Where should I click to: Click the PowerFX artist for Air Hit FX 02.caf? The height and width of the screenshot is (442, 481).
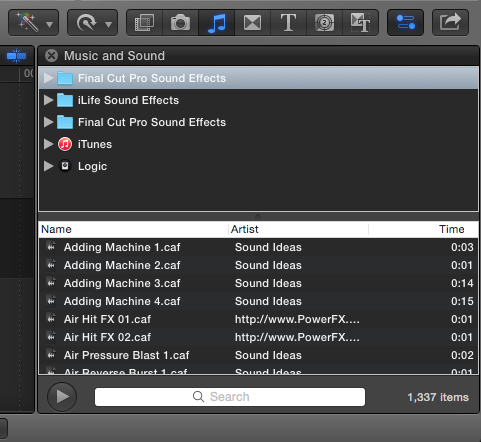[x=297, y=337]
